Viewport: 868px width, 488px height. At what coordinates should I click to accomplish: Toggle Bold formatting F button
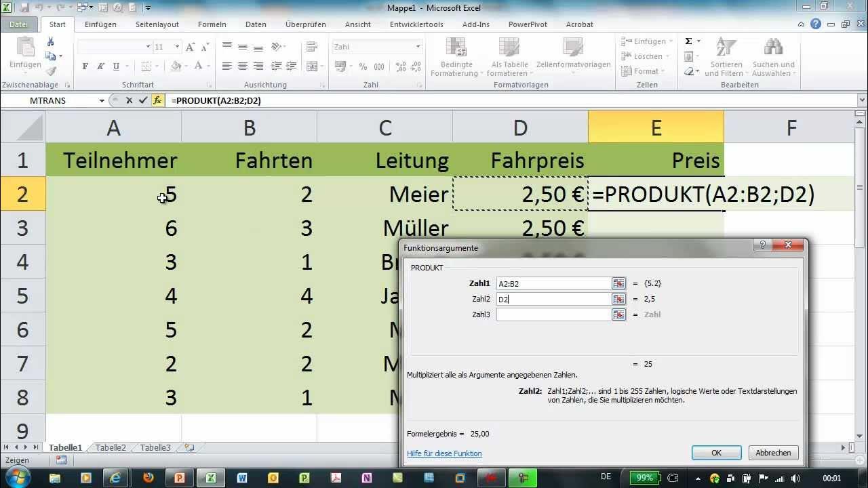(85, 66)
